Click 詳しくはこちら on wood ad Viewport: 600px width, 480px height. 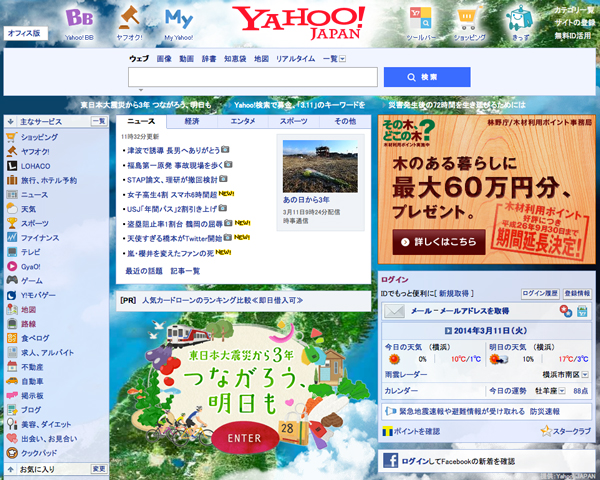tap(439, 242)
